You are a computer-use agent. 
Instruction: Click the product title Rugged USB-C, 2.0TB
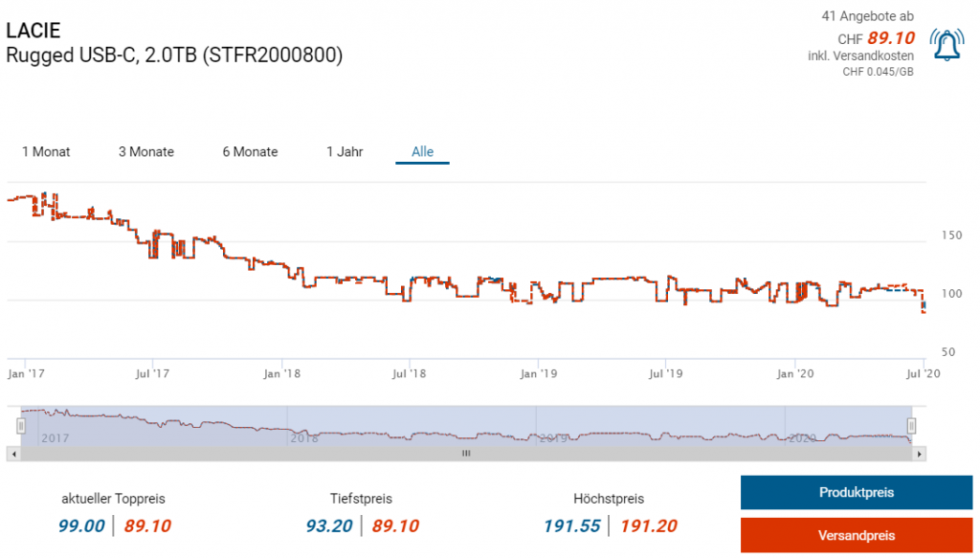click(x=174, y=56)
